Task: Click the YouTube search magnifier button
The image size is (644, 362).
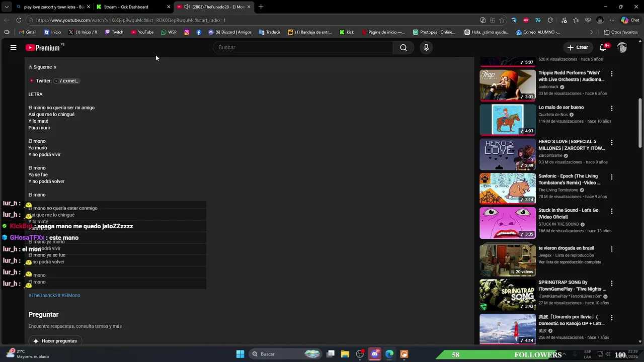Action: tap(404, 47)
